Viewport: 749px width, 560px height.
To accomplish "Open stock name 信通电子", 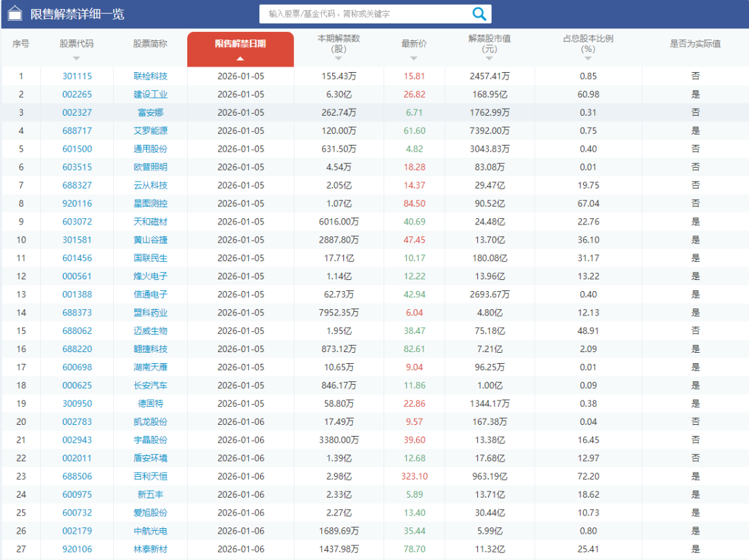I will [x=150, y=294].
